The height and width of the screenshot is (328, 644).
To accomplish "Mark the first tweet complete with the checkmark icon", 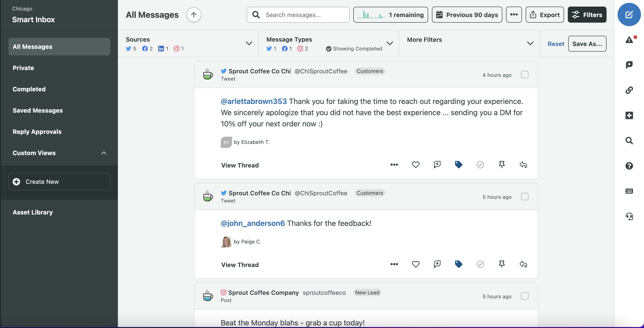I will [x=480, y=165].
